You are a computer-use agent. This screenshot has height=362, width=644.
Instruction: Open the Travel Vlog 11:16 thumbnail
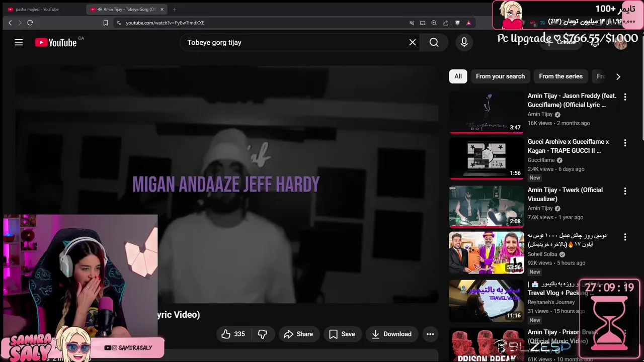[487, 301]
